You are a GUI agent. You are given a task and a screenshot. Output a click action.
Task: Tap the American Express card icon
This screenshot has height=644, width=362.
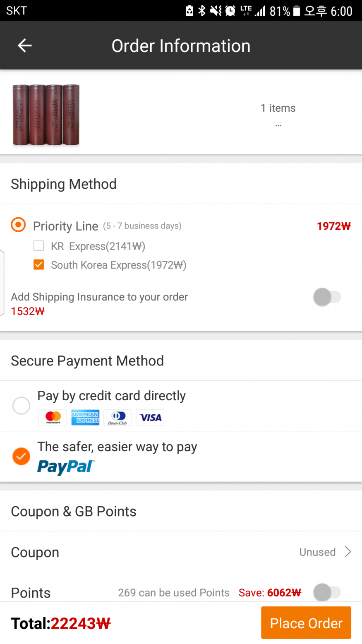pos(85,418)
